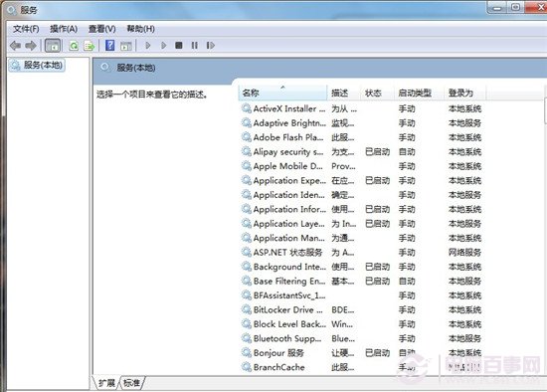Open the 操作(A) menu
This screenshot has height=392, width=547.
tap(64, 29)
